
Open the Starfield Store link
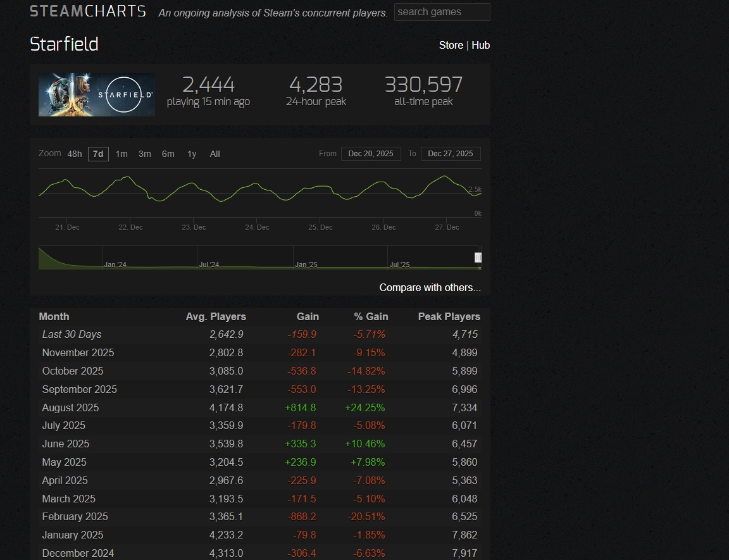(451, 45)
